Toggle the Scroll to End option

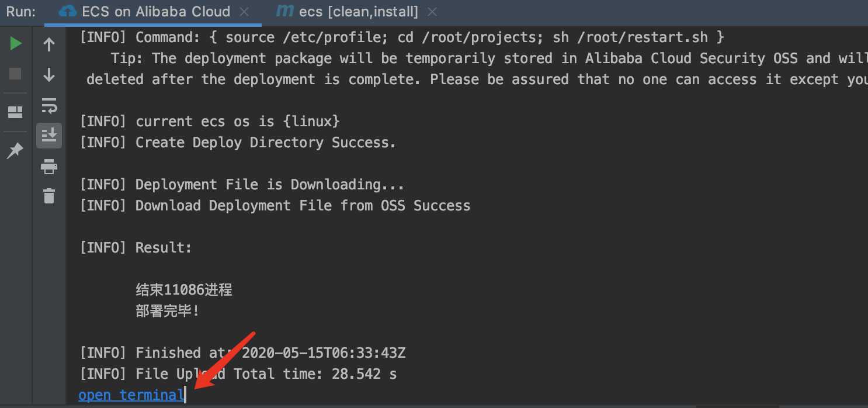(49, 135)
